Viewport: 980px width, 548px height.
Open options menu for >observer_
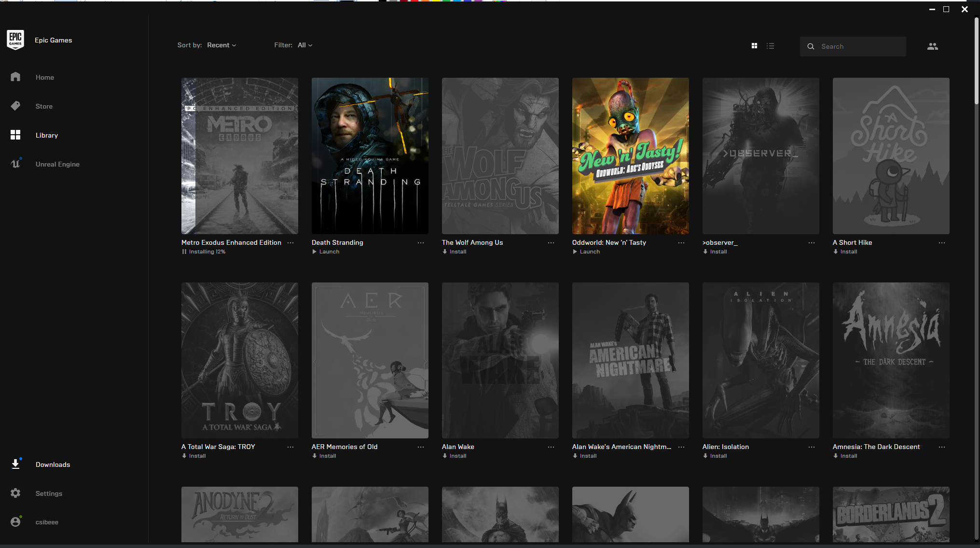812,243
